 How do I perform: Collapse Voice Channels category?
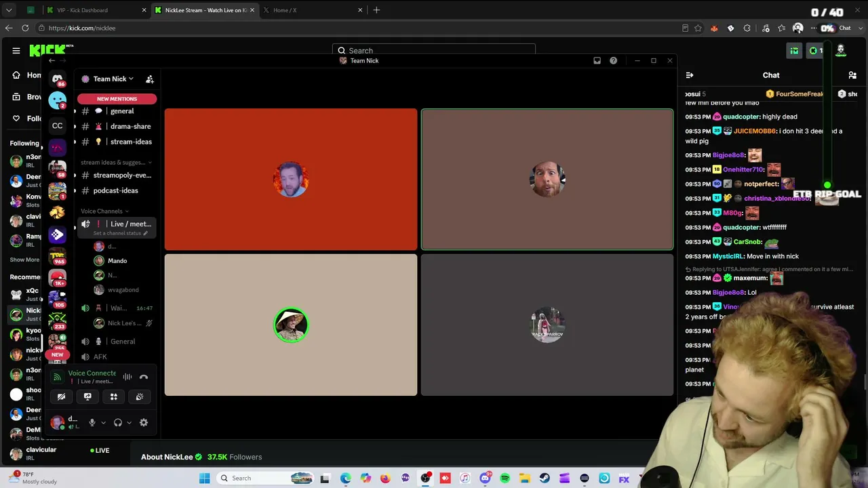click(104, 211)
